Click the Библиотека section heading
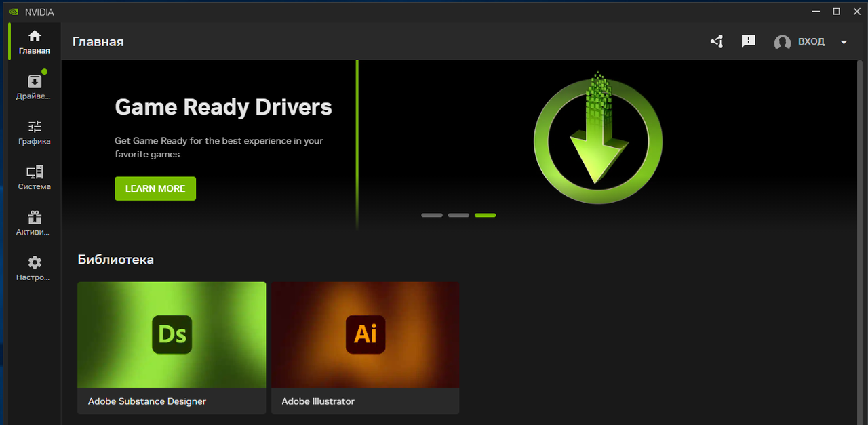The width and height of the screenshot is (868, 425). tap(116, 259)
